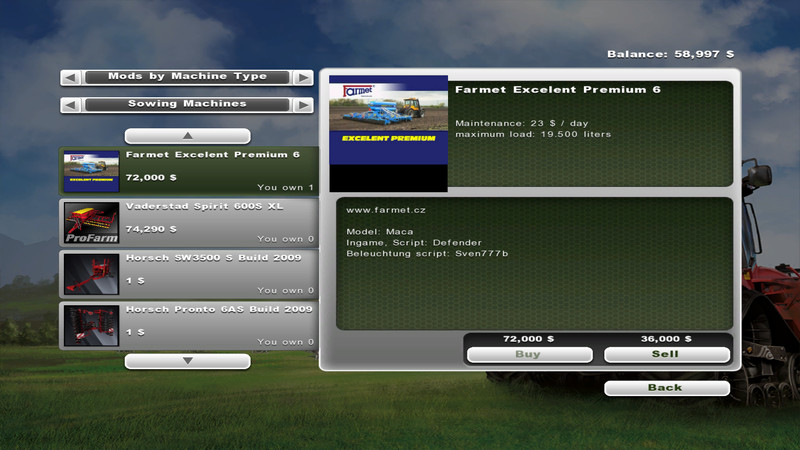Click right arrow beside Sowing Machines

(303, 105)
